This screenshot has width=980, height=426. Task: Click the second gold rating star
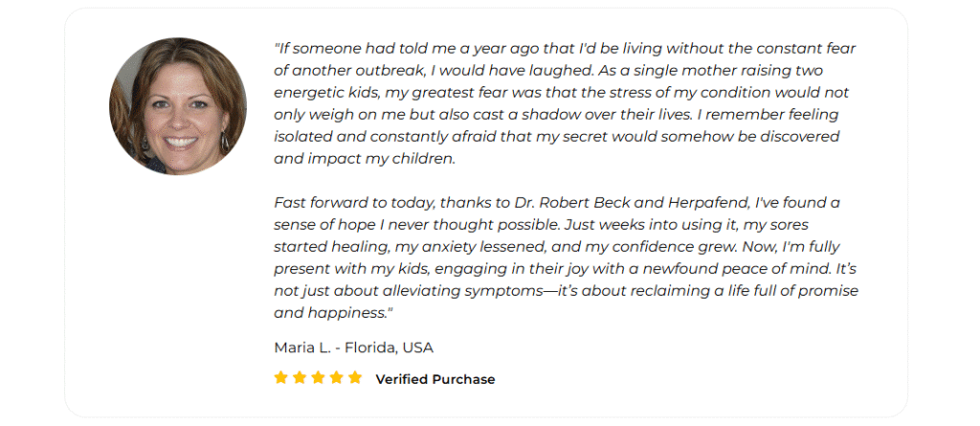click(300, 377)
